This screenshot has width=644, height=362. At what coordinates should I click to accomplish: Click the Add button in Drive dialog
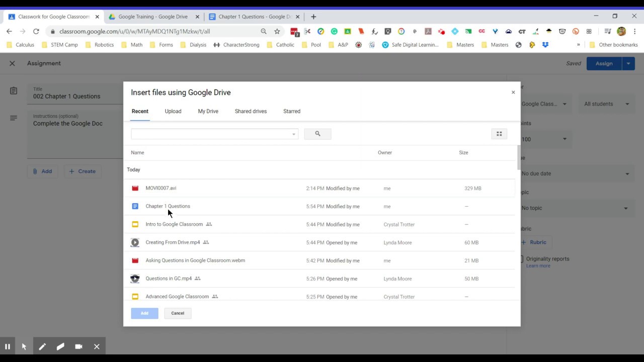pyautogui.click(x=144, y=313)
